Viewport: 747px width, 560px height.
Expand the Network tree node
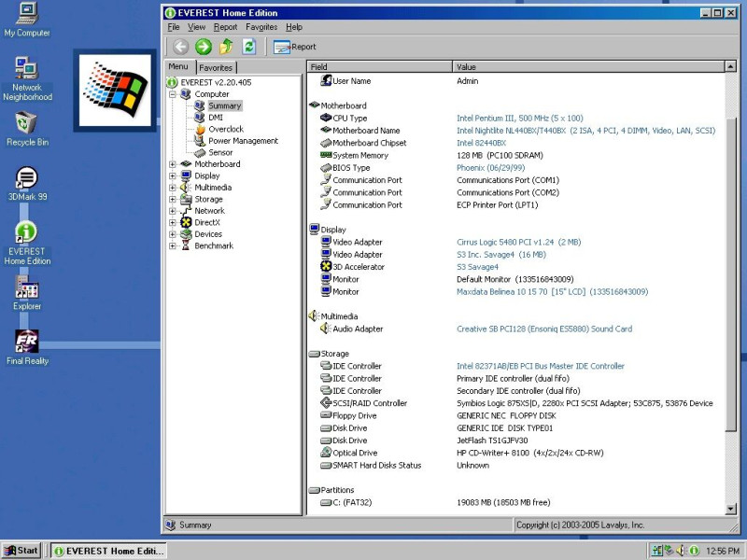click(173, 211)
